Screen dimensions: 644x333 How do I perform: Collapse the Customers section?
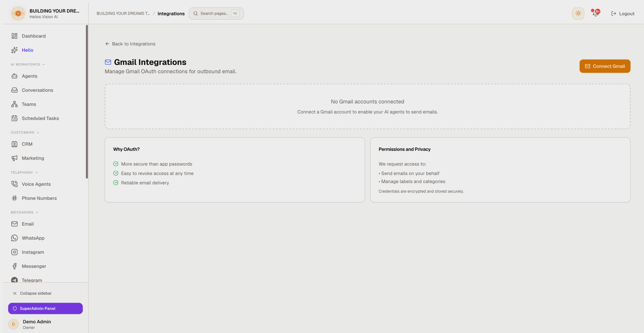(25, 133)
